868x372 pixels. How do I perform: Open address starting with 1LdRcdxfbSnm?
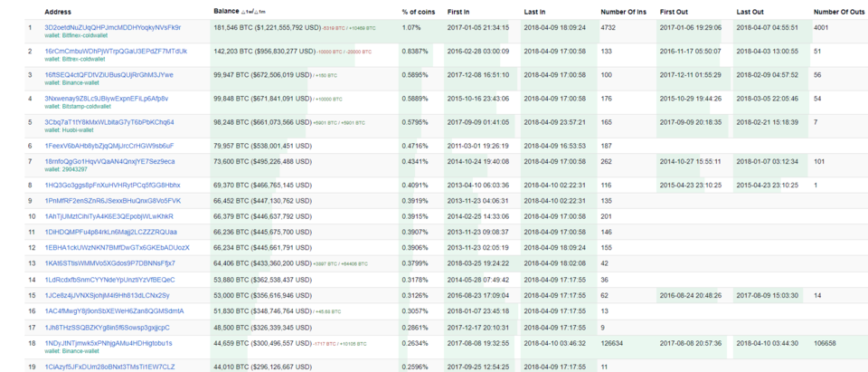pos(109,280)
